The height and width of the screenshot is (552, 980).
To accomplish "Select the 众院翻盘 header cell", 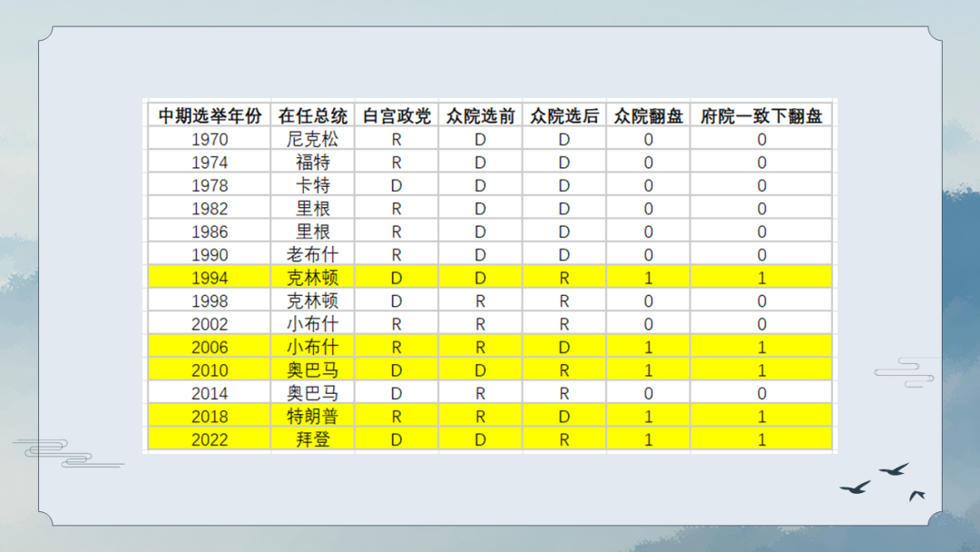I will (x=648, y=115).
